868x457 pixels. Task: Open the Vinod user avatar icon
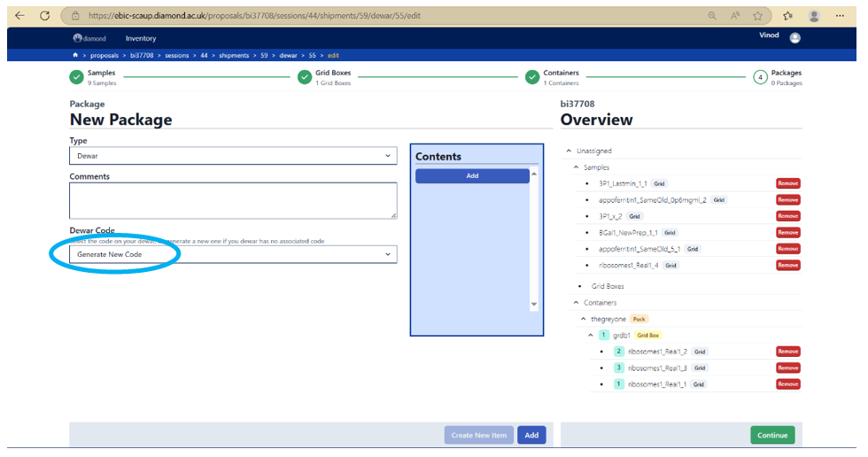tap(795, 37)
